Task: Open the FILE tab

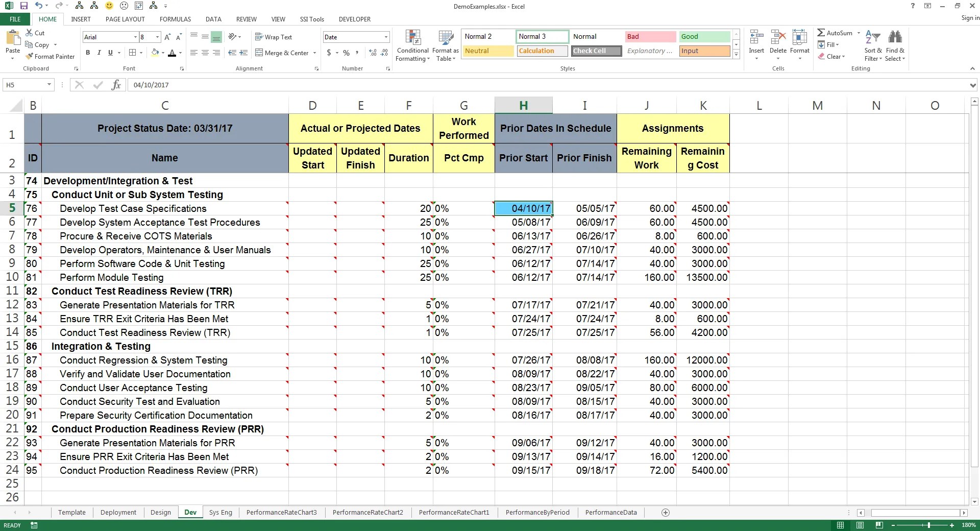Action: pos(15,19)
